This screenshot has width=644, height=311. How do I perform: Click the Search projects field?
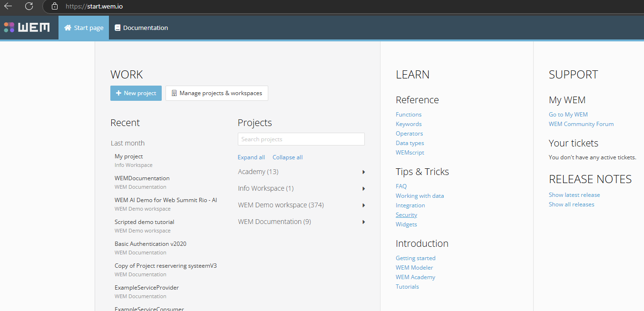pyautogui.click(x=301, y=139)
